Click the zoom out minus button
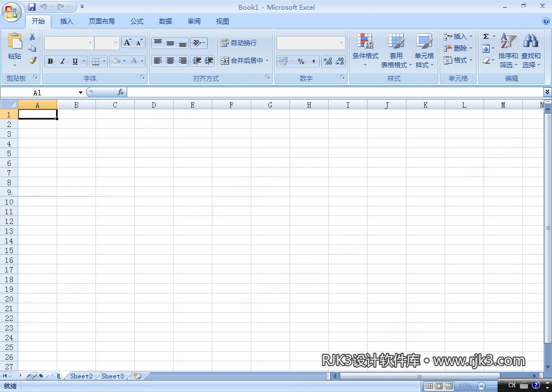Viewport: 552px width, 392px height. click(481, 386)
